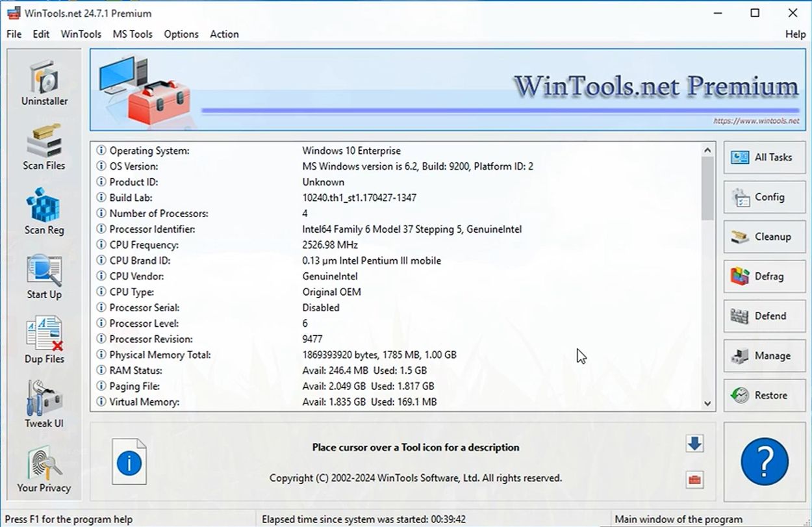Open the File menu
Viewport: 812px width, 527px height.
(14, 34)
